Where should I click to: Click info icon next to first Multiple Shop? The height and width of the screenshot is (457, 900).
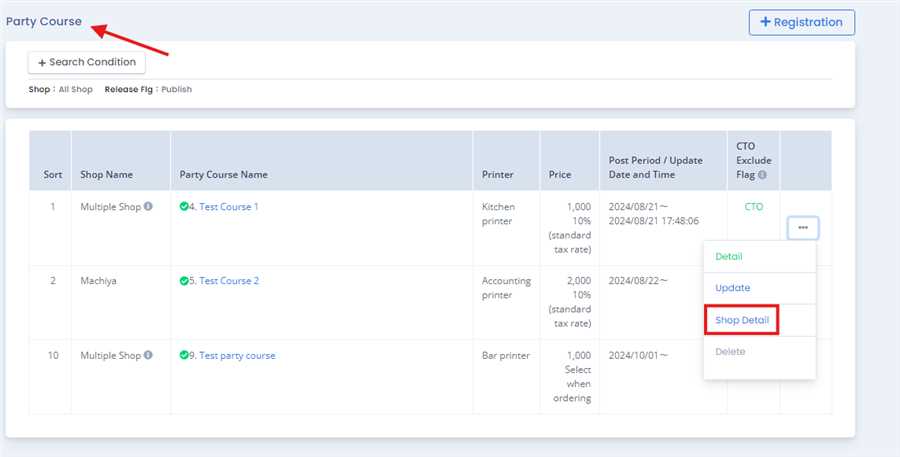(x=148, y=207)
